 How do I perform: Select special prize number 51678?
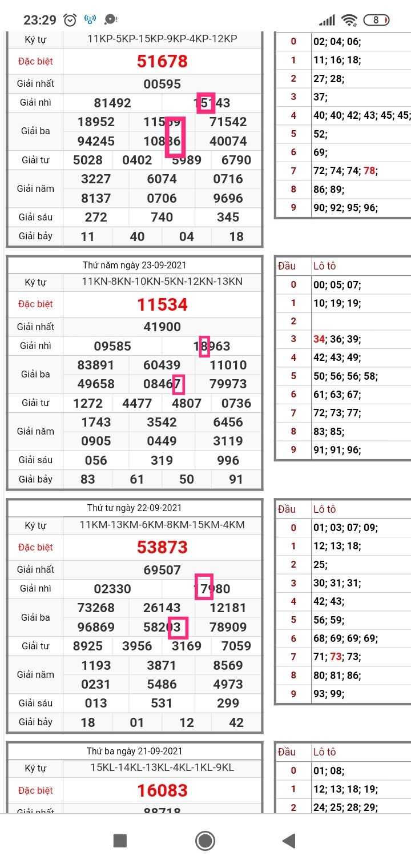pyautogui.click(x=162, y=62)
